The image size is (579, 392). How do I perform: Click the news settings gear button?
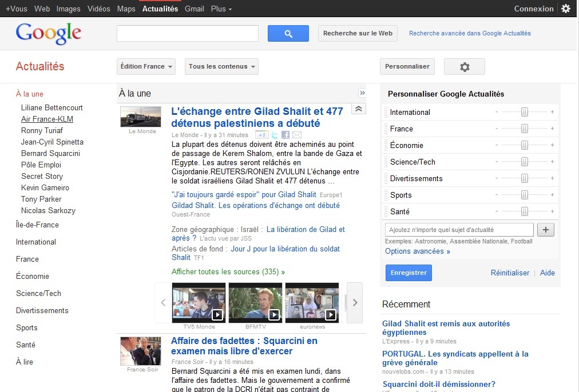coord(464,67)
